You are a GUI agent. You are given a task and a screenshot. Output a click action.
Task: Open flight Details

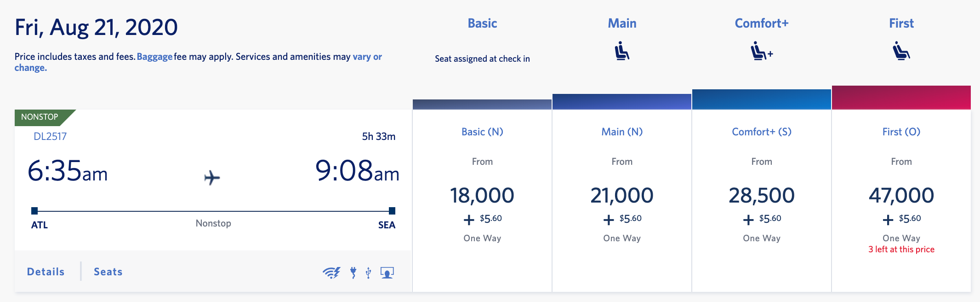tap(46, 272)
